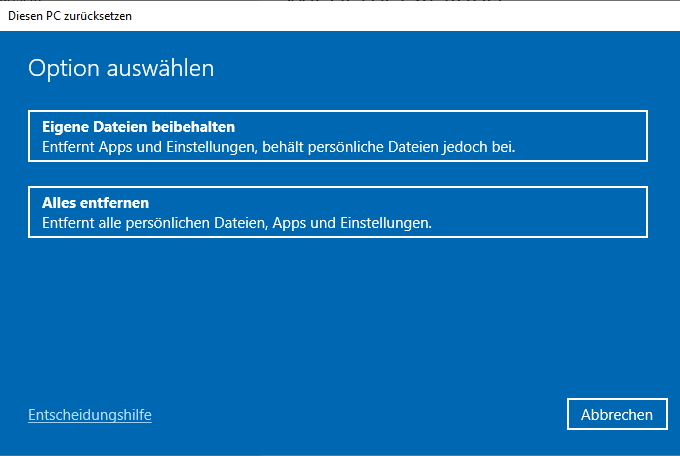Click the 'Diesen PC zurücksetzen' window title
The height and width of the screenshot is (456, 680).
(x=70, y=16)
